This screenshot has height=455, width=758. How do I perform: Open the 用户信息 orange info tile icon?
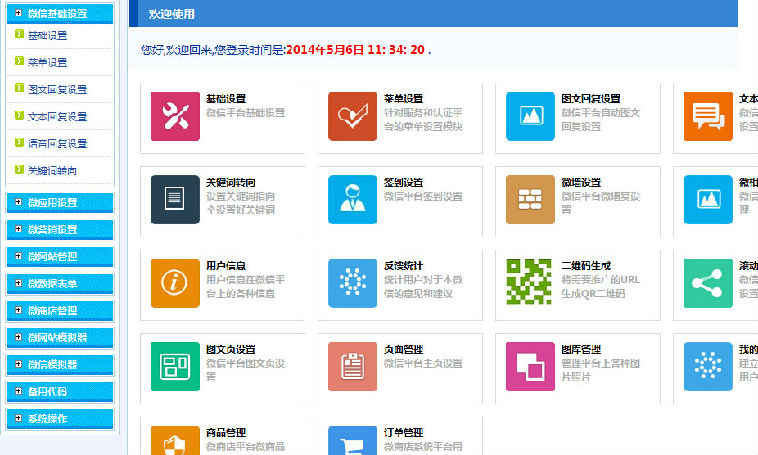175,283
